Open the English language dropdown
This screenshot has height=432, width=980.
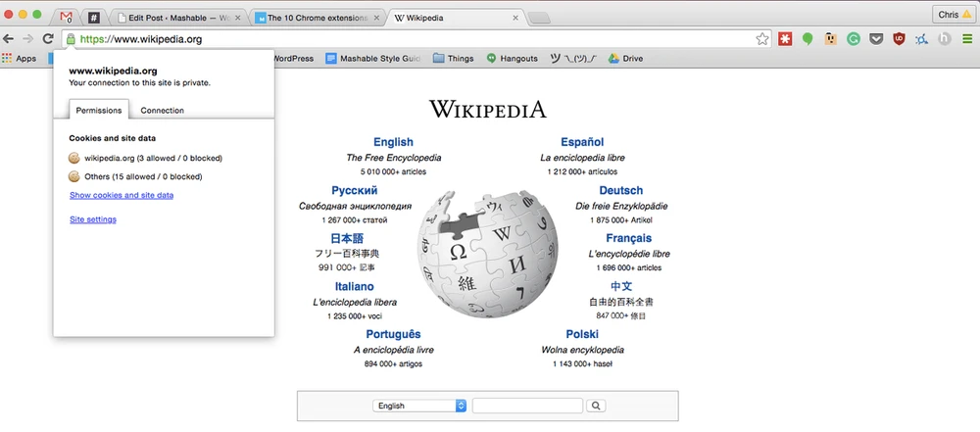[x=419, y=406]
